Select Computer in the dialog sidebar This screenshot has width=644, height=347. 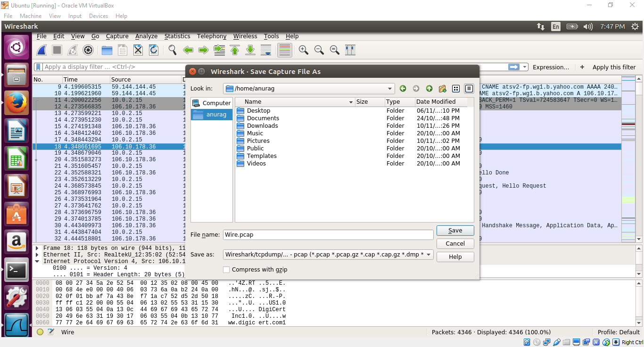212,103
